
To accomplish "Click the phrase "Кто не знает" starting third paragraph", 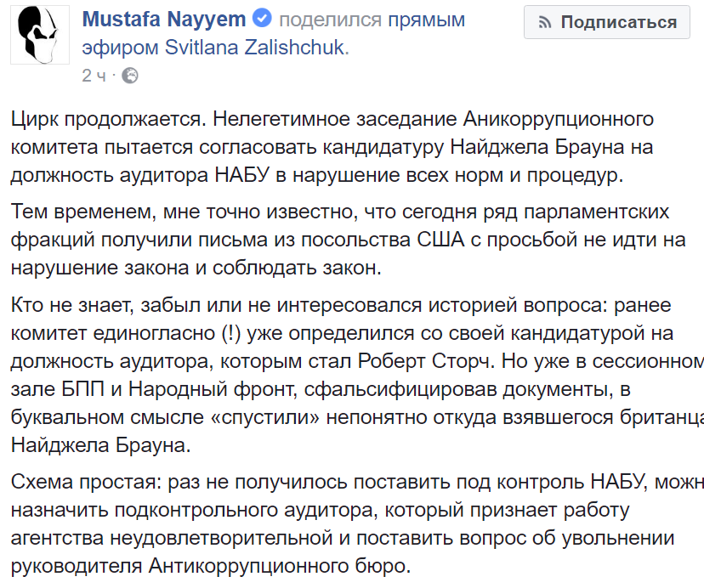I will (x=72, y=305).
